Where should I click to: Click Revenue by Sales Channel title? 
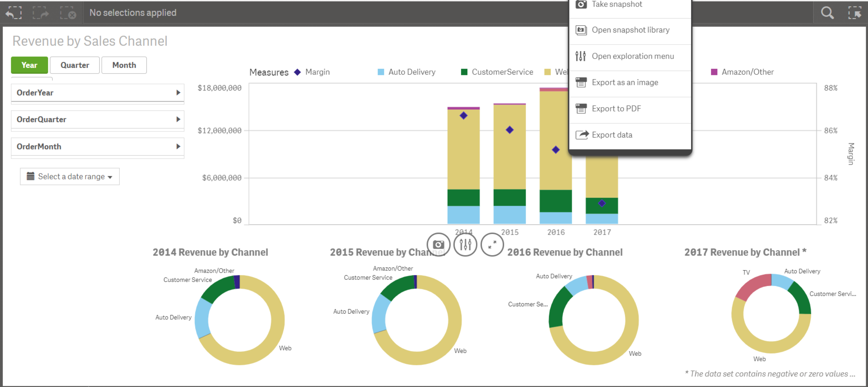pos(90,41)
